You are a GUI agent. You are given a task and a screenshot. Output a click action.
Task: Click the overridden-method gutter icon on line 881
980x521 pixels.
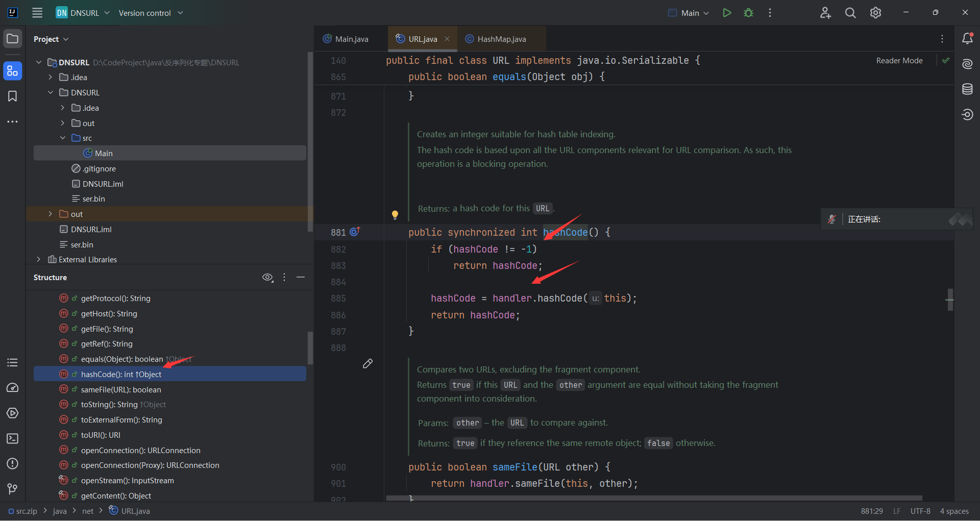point(355,232)
